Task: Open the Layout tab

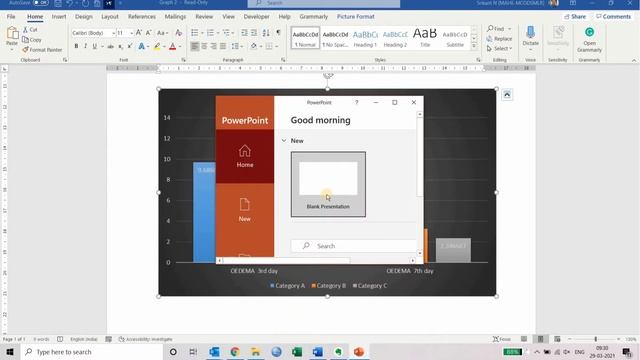Action: (x=110, y=17)
